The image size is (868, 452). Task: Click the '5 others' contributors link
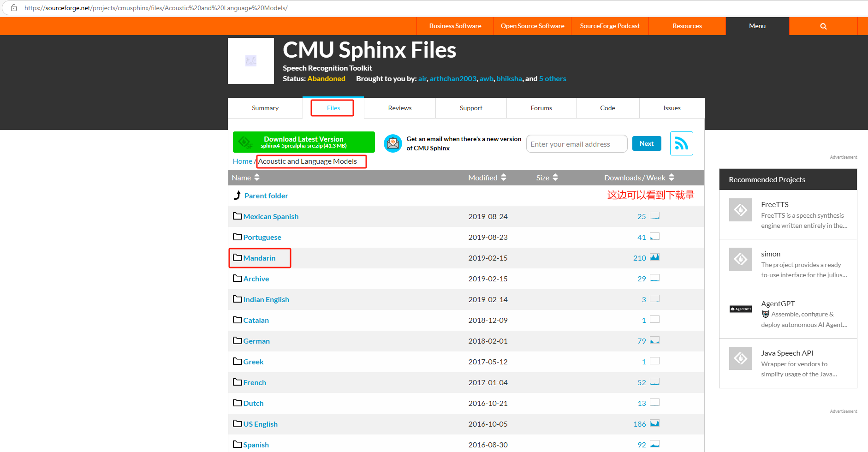pyautogui.click(x=553, y=79)
